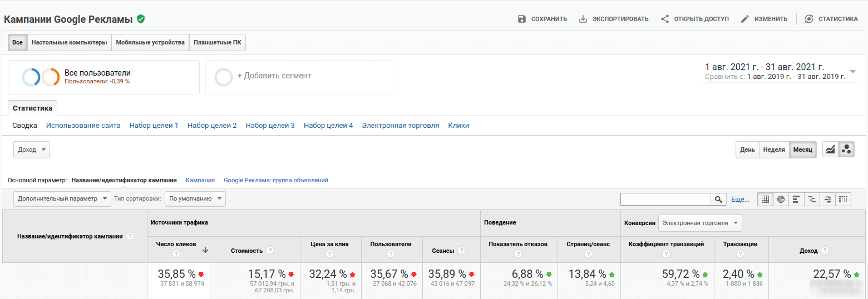868x299 pixels.
Task: Open help icon under Цена за клик
Action: [x=329, y=254]
